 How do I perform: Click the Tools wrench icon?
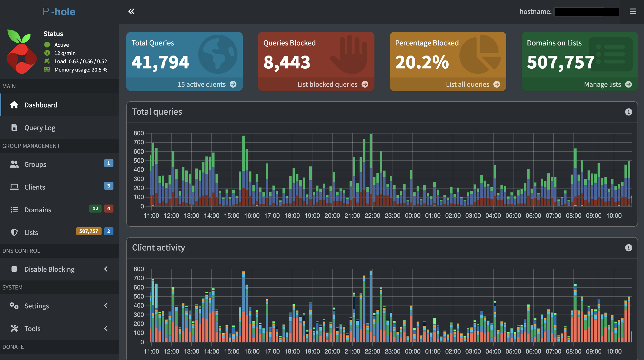click(x=14, y=328)
